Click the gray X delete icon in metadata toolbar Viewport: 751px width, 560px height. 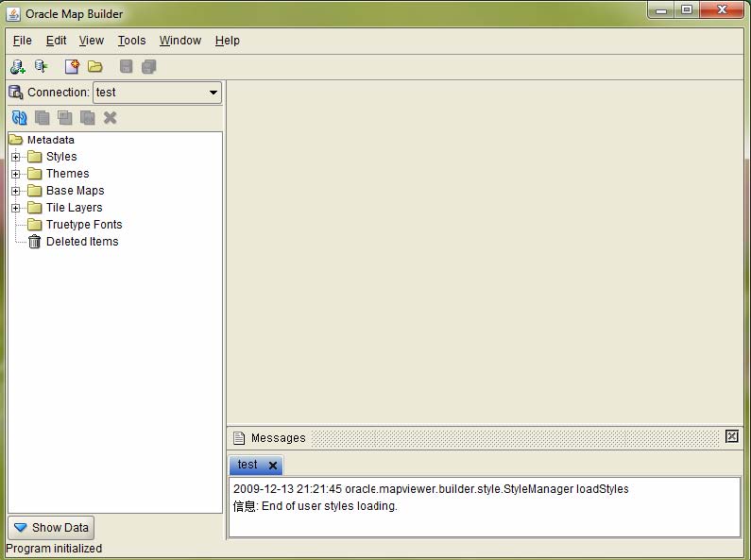tap(111, 118)
